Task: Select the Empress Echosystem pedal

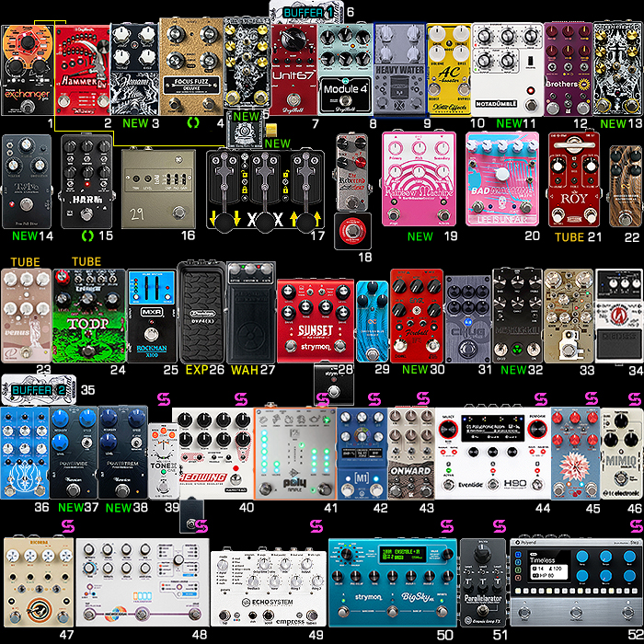Action: [269, 588]
